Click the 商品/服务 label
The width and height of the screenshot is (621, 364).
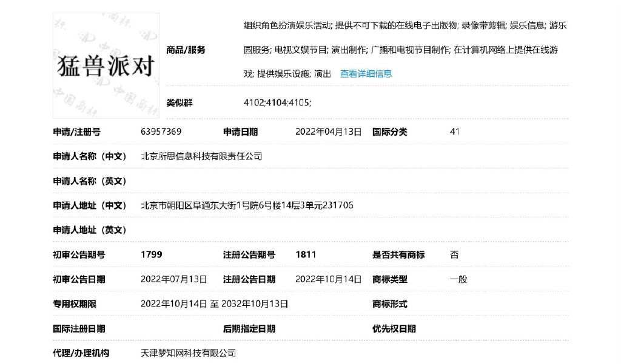point(186,50)
